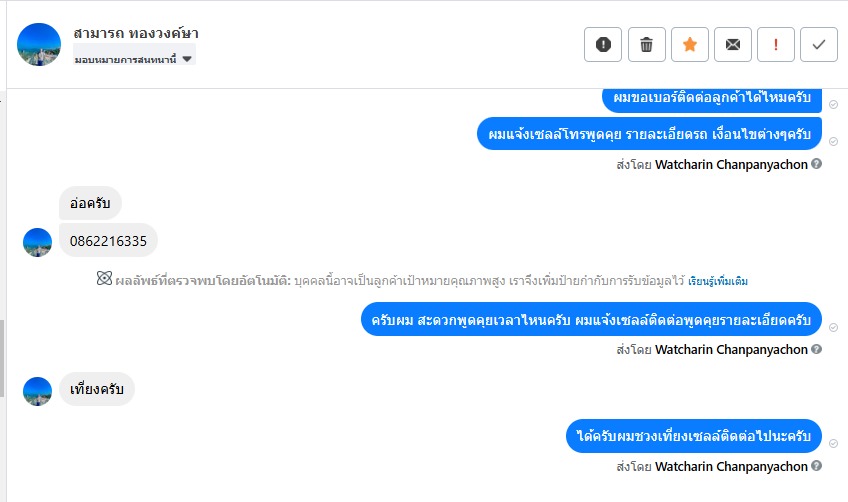The image size is (848, 502).
Task: Click the auto-detection atom icon
Action: pyautogui.click(x=104, y=280)
